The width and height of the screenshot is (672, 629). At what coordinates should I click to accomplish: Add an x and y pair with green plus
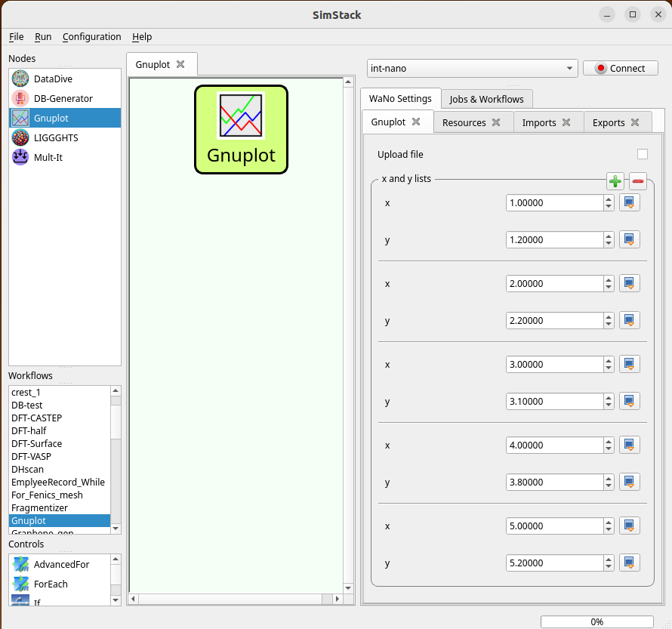615,181
